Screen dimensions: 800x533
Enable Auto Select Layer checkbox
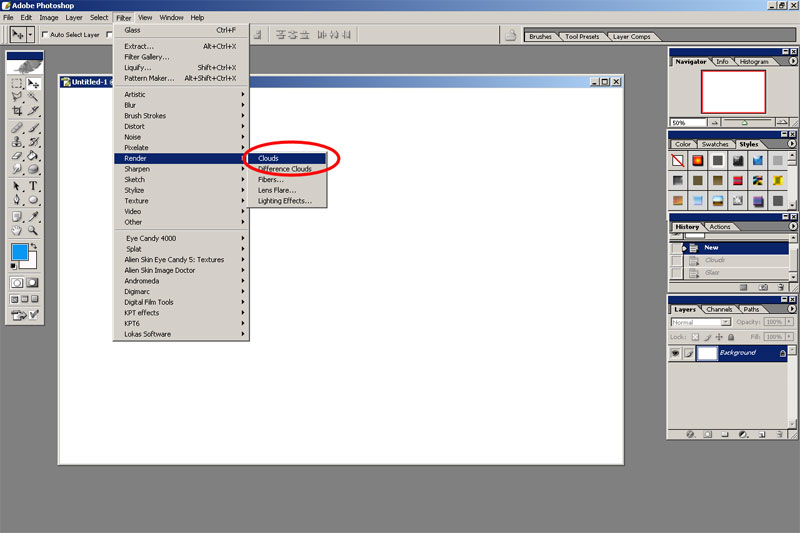tap(45, 35)
